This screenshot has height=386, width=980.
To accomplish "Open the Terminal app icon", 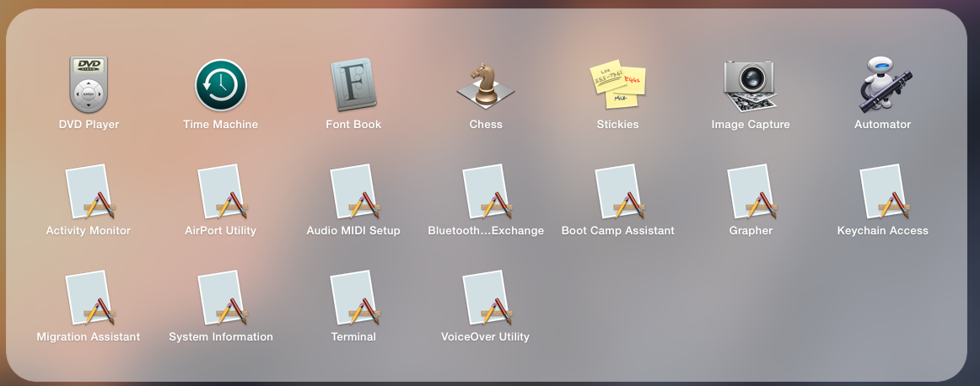I will pyautogui.click(x=355, y=298).
